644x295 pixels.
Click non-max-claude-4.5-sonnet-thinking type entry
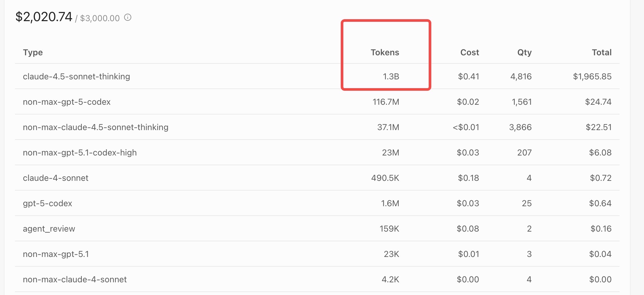[95, 127]
